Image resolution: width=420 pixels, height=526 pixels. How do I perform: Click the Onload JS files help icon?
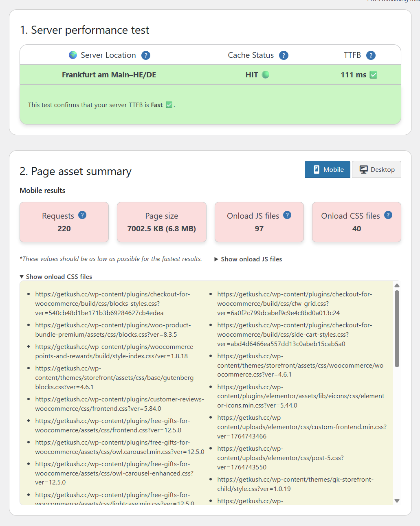pos(287,215)
